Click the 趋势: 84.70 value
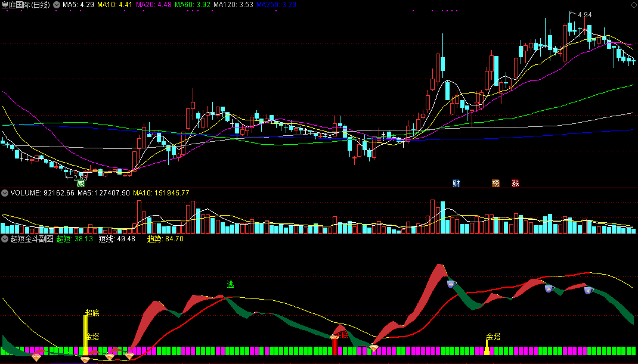This screenshot has height=364, width=638. pyautogui.click(x=165, y=239)
